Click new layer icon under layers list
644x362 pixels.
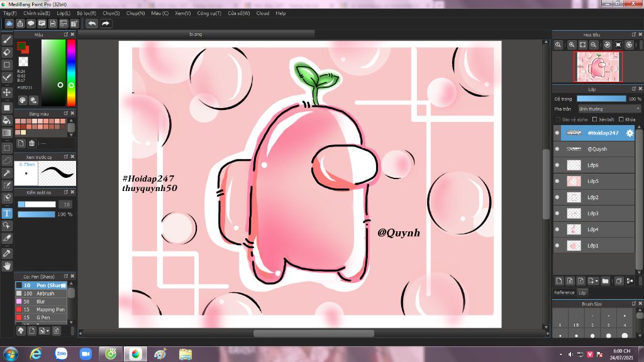559,281
